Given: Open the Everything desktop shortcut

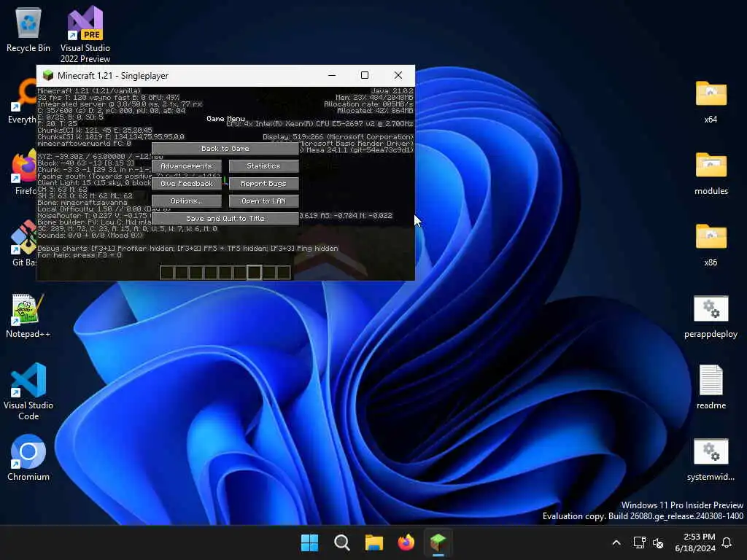Looking at the screenshot, I should point(23,101).
